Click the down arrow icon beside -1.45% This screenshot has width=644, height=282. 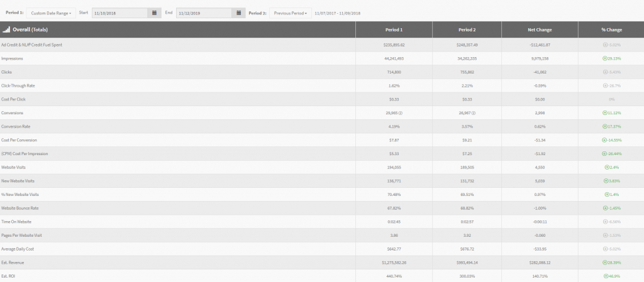[x=605, y=209]
